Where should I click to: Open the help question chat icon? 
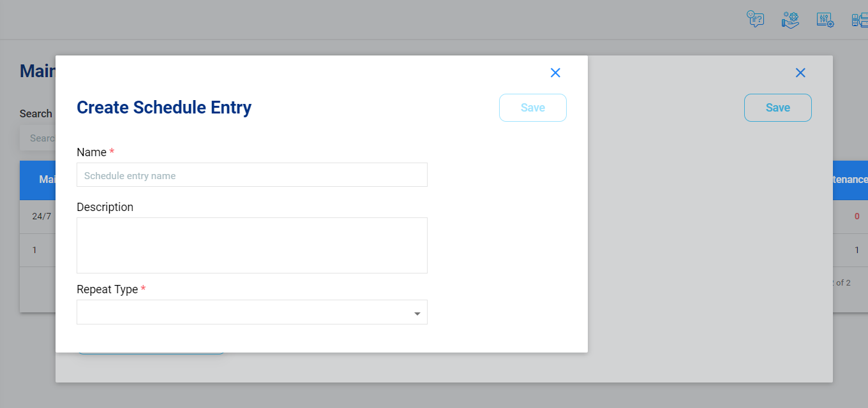(x=756, y=19)
